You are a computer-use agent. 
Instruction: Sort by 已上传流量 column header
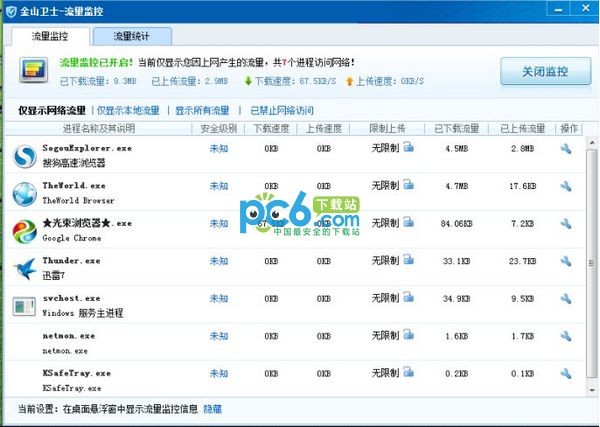point(522,129)
